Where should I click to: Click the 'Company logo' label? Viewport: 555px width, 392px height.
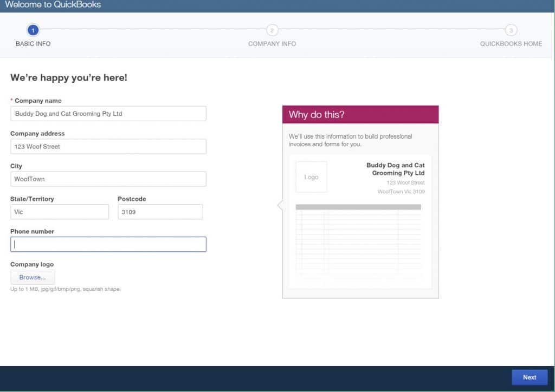coord(32,264)
